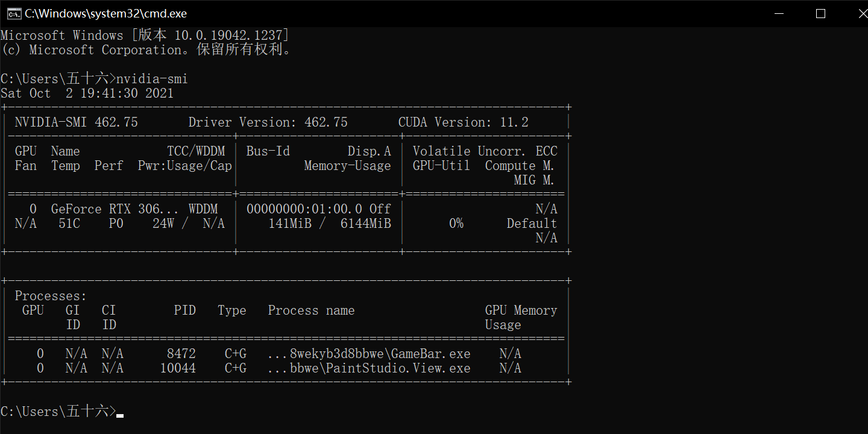Click the text 'Microsoft Windows' version line

tap(145, 36)
